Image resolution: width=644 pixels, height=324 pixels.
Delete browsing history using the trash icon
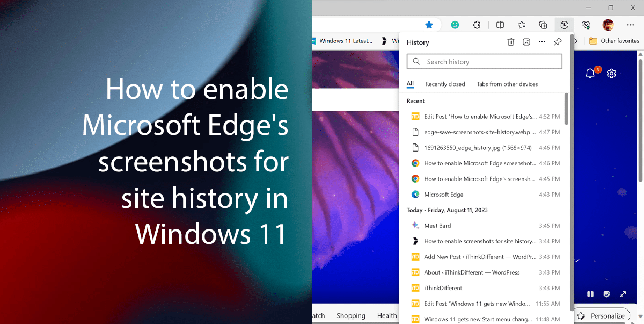tap(510, 41)
